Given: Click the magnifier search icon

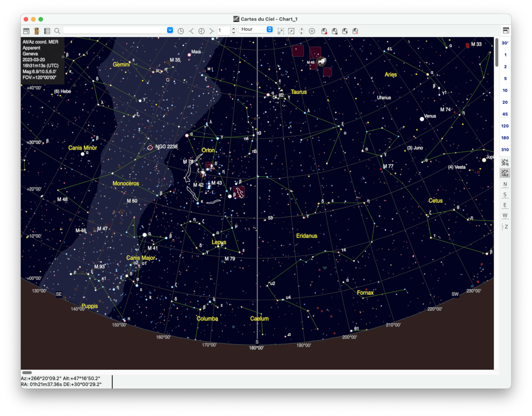Looking at the screenshot, I should pyautogui.click(x=57, y=31).
